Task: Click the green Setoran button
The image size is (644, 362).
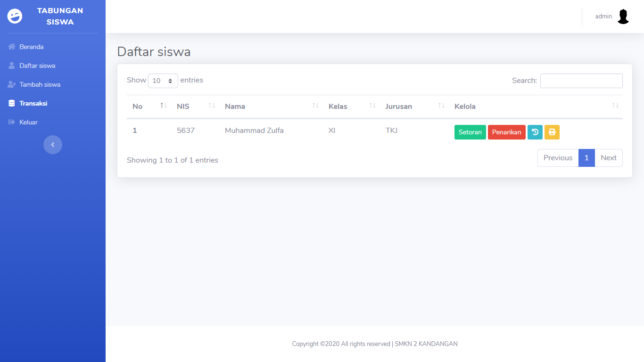Action: [470, 132]
